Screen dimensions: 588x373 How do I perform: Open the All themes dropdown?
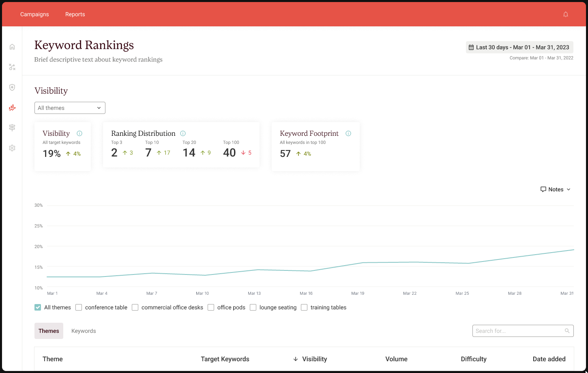(70, 108)
